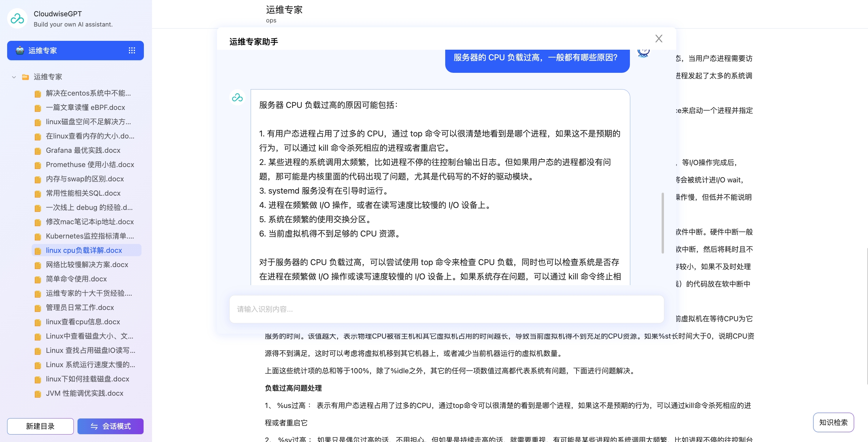868x442 pixels.
Task: Click the assistant avatar icon in chat
Action: click(x=237, y=98)
